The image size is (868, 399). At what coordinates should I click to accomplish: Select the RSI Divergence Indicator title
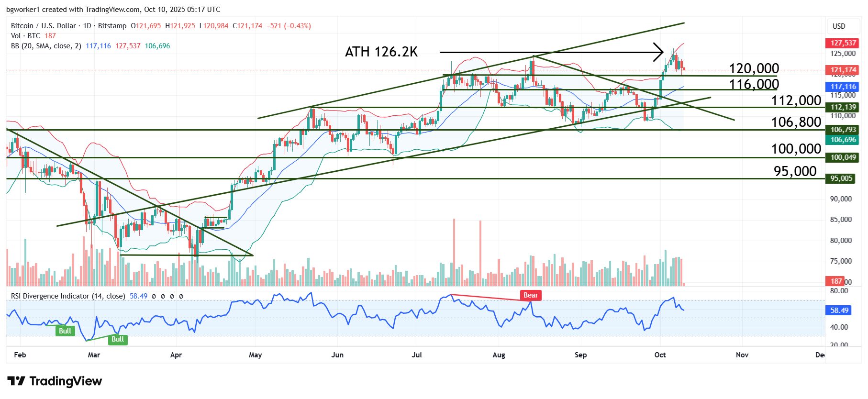(x=67, y=296)
